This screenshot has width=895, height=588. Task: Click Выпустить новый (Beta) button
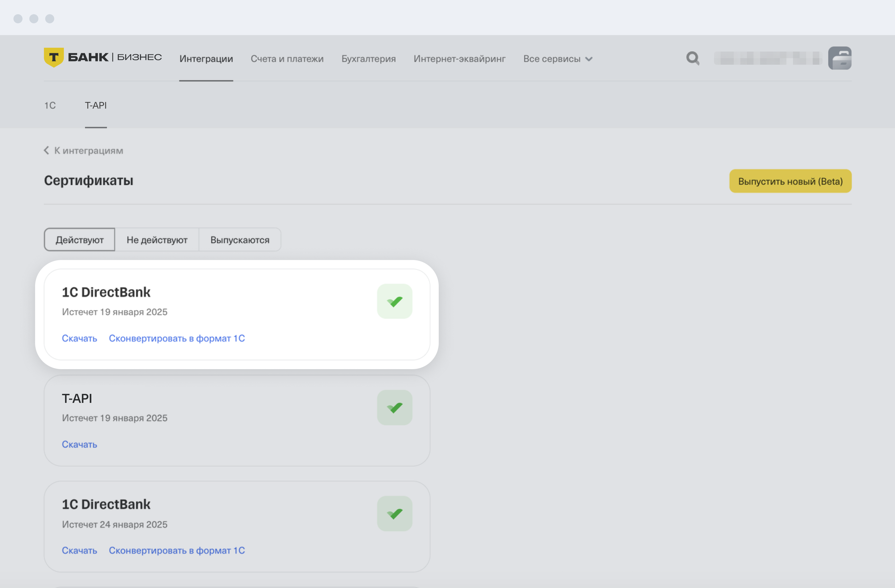coord(791,181)
